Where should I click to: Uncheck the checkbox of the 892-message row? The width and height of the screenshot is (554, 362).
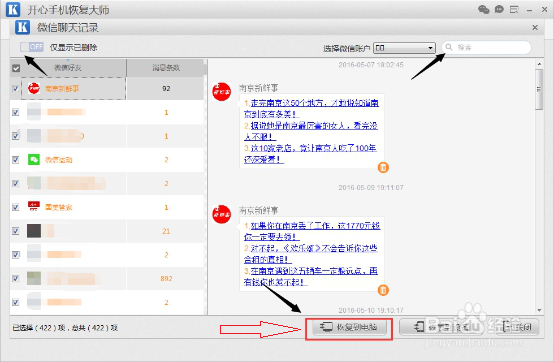click(16, 279)
